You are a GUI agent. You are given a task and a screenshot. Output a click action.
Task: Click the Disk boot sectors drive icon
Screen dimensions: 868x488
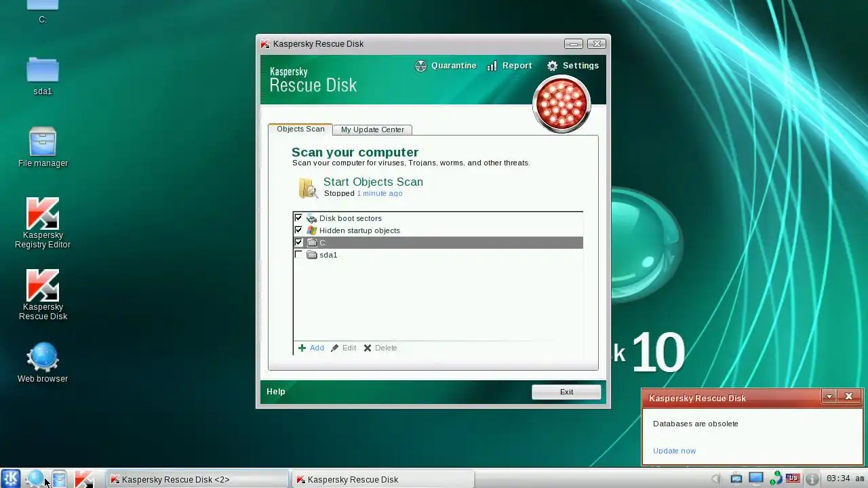point(311,218)
